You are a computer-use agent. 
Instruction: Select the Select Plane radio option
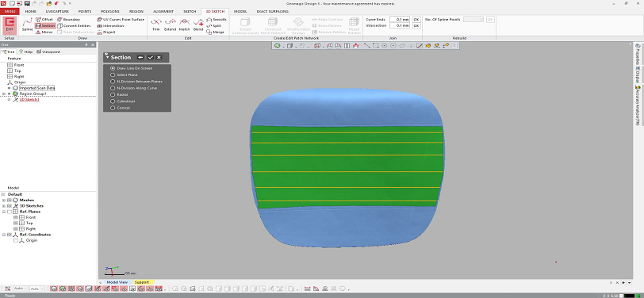click(124, 74)
